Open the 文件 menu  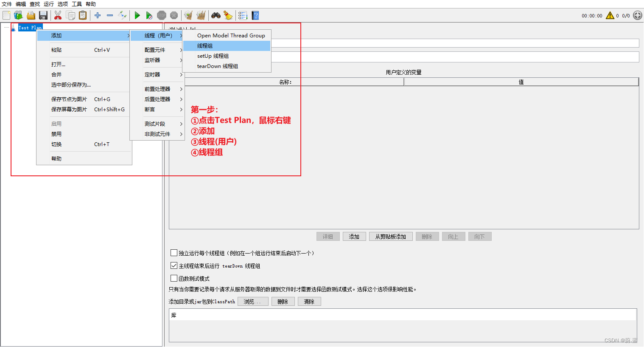[x=7, y=4]
